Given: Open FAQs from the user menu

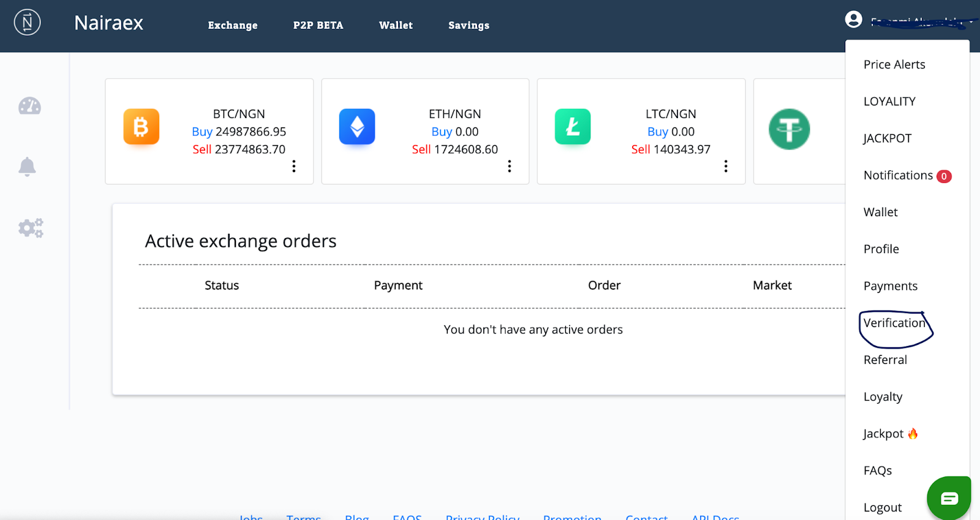Looking at the screenshot, I should 878,470.
